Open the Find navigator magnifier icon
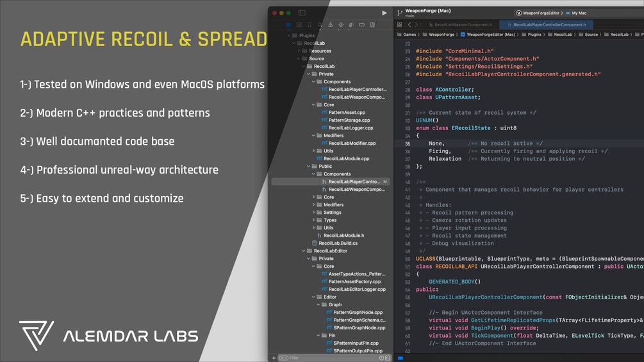 pyautogui.click(x=320, y=24)
